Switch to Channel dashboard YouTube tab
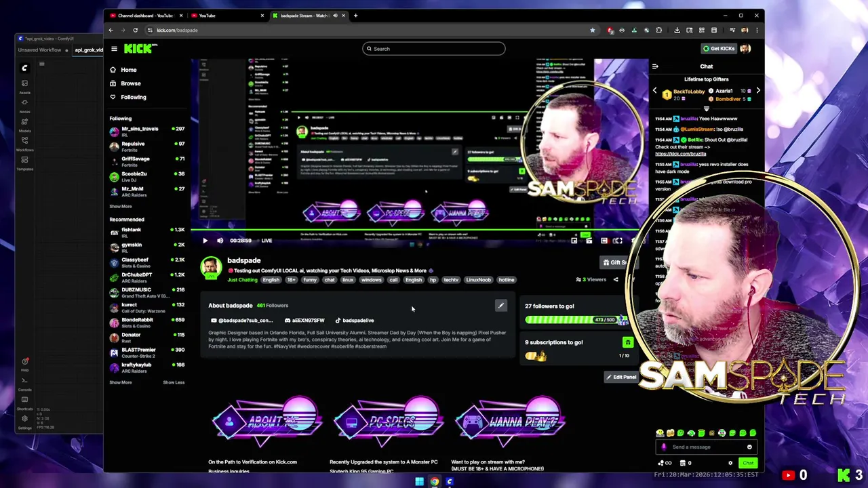This screenshot has width=868, height=488. (145, 16)
